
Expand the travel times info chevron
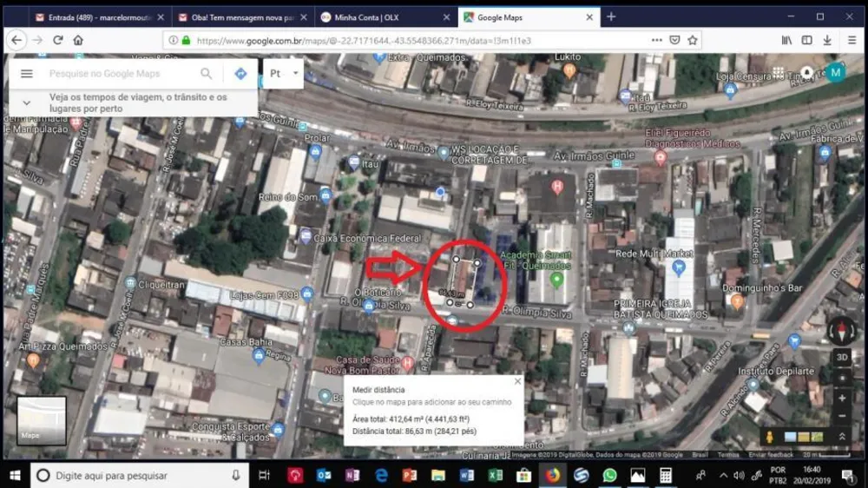(x=27, y=103)
